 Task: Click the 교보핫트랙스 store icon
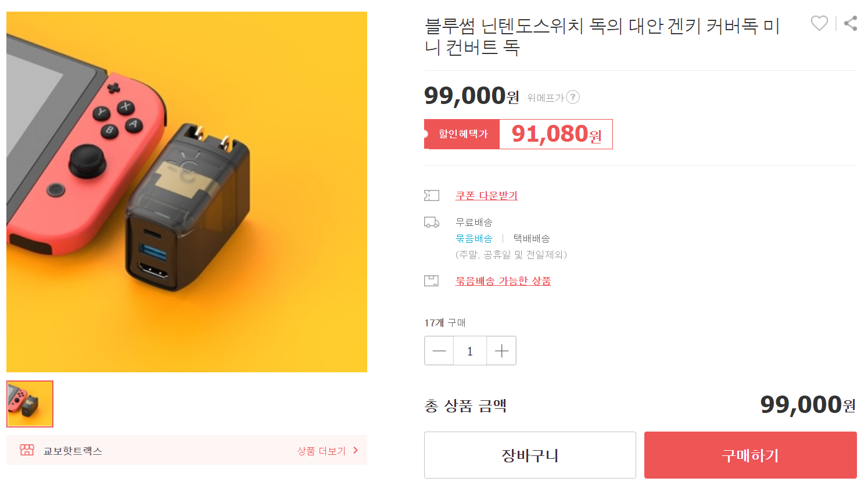pyautogui.click(x=27, y=450)
